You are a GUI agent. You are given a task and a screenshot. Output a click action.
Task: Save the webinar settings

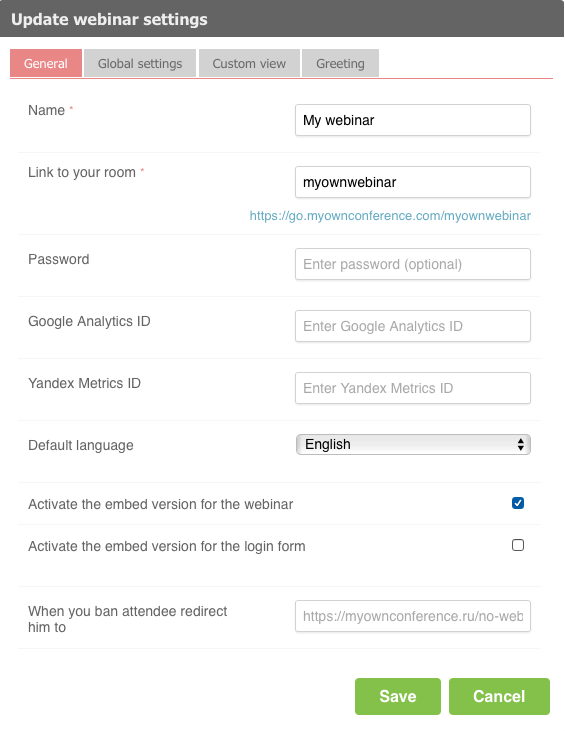(398, 697)
